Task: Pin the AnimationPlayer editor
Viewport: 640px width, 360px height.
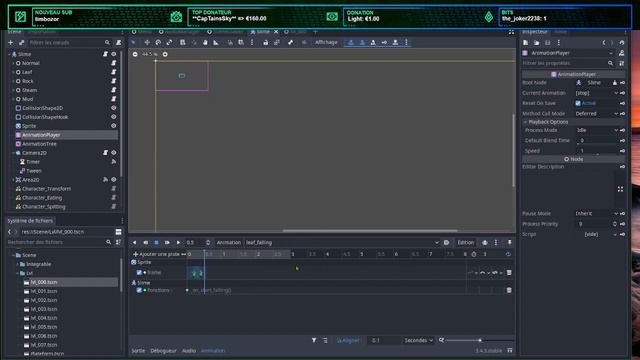Action: pyautogui.click(x=509, y=242)
